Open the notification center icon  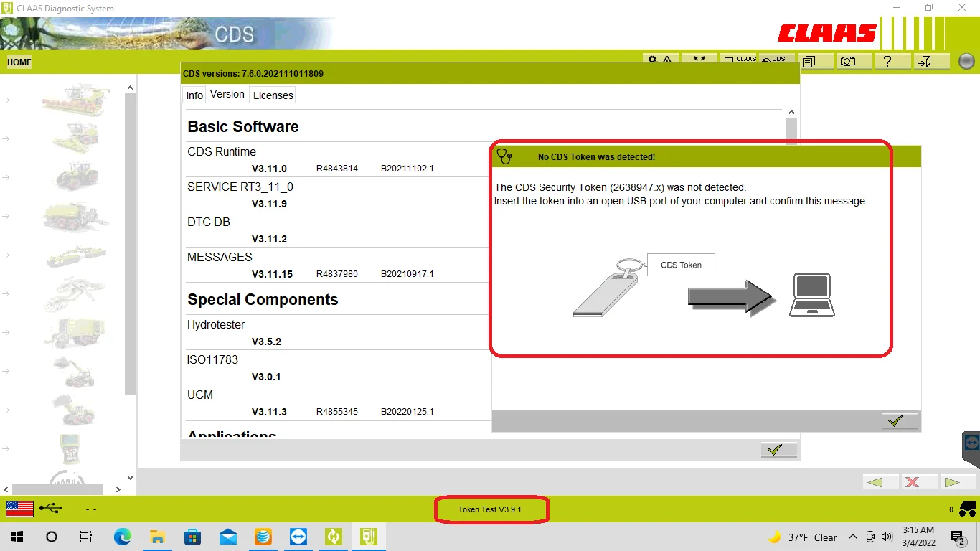957,537
